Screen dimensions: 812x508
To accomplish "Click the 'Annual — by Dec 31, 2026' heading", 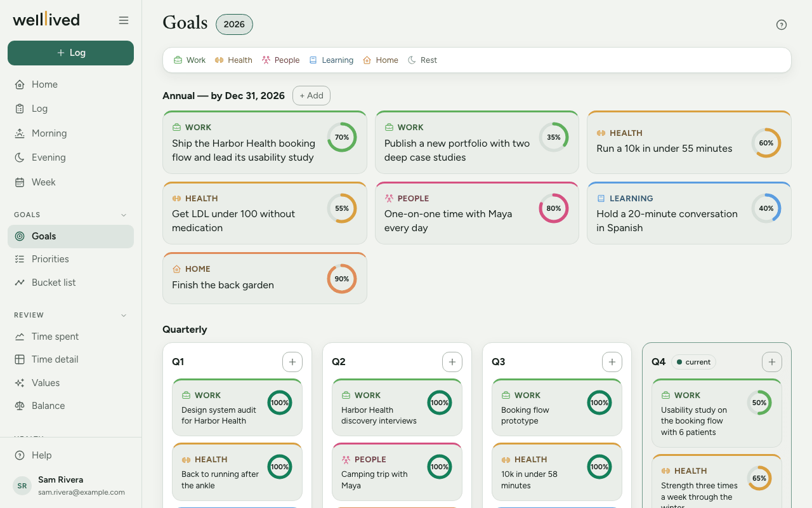I will pos(223,96).
